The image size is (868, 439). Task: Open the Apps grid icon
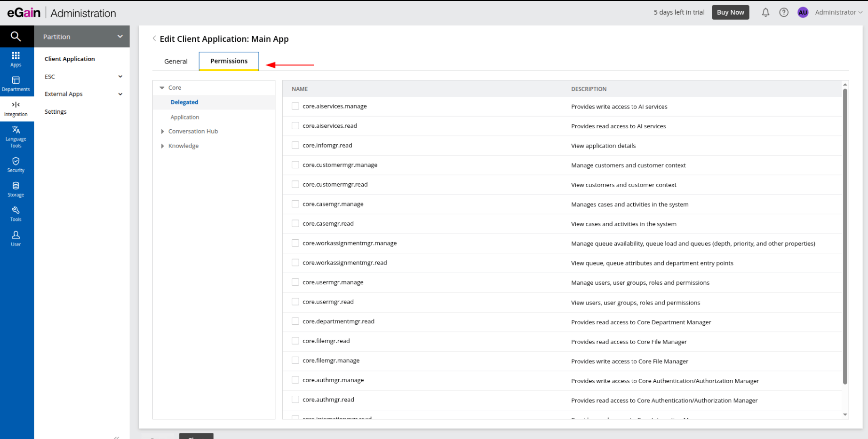tap(16, 59)
